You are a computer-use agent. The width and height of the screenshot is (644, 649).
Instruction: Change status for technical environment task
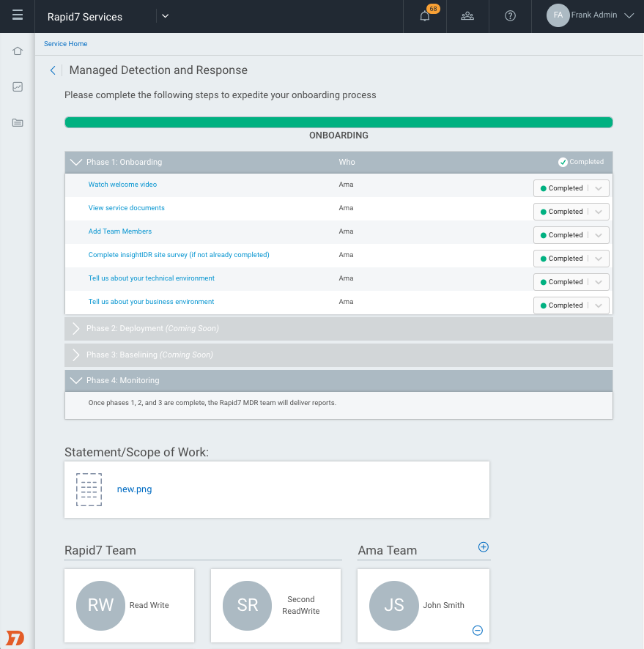click(571, 282)
